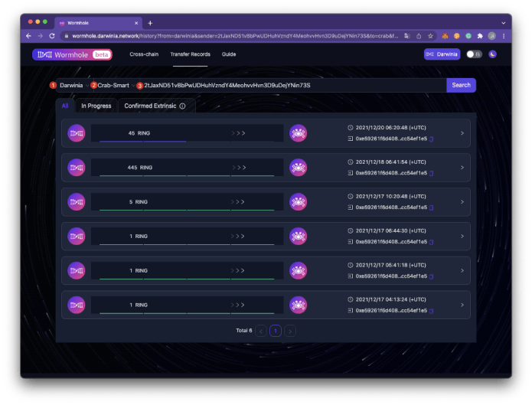Viewport: 532px width, 405px height.
Task: Open a new browser tab
Action: coord(150,23)
